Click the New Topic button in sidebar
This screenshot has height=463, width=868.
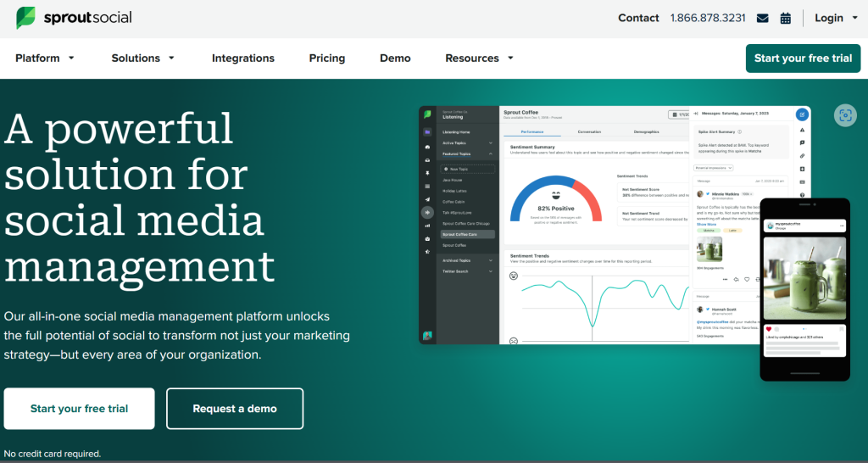468,169
